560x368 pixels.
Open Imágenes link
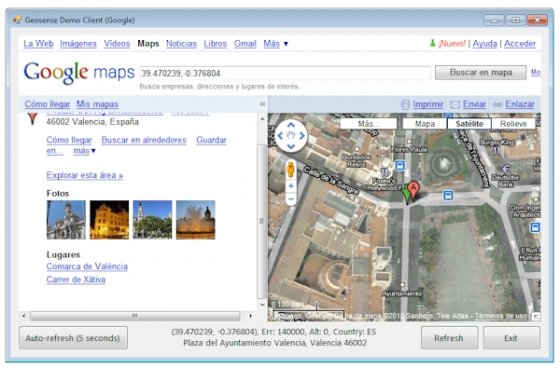click(x=78, y=44)
